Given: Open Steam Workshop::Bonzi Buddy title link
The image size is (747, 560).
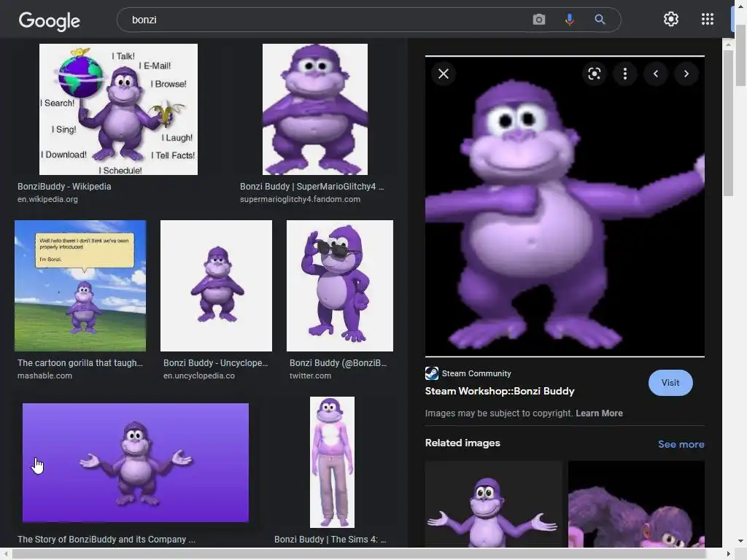Looking at the screenshot, I should click(x=500, y=391).
